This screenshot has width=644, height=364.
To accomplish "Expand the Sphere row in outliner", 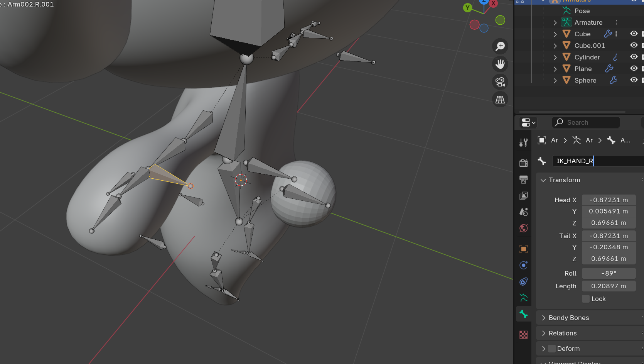I will [555, 80].
